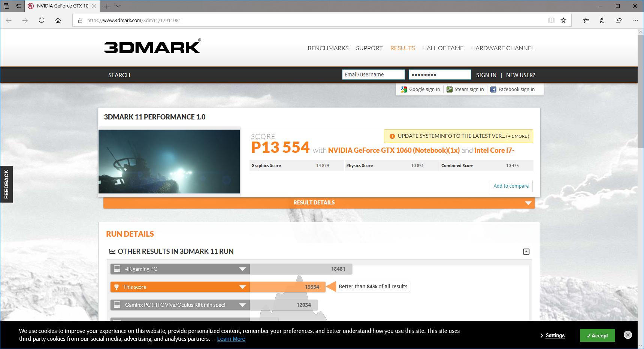Viewport: 644px width, 349px height.
Task: Click the site lock icon in address bar
Action: [80, 21]
